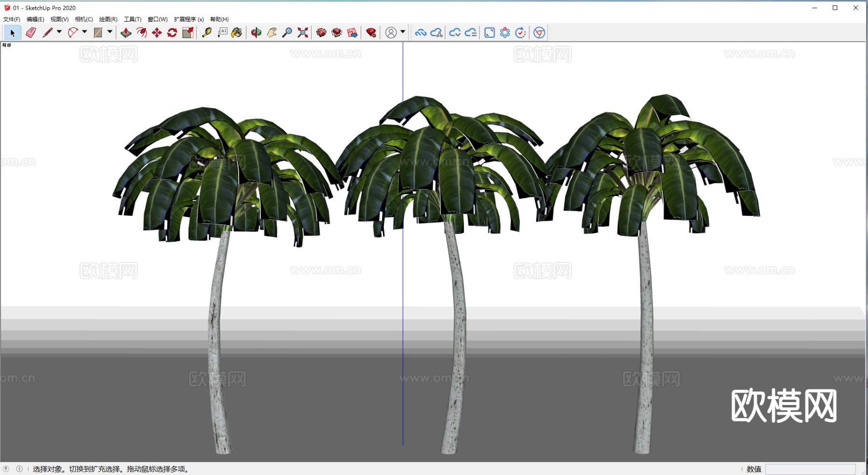
Task: Expand the Rectangle shape tool dropdown arrow
Action: pyautogui.click(x=110, y=32)
